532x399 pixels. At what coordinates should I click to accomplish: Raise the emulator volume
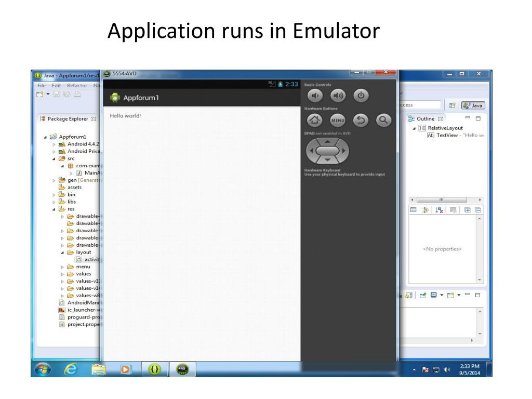pos(338,96)
